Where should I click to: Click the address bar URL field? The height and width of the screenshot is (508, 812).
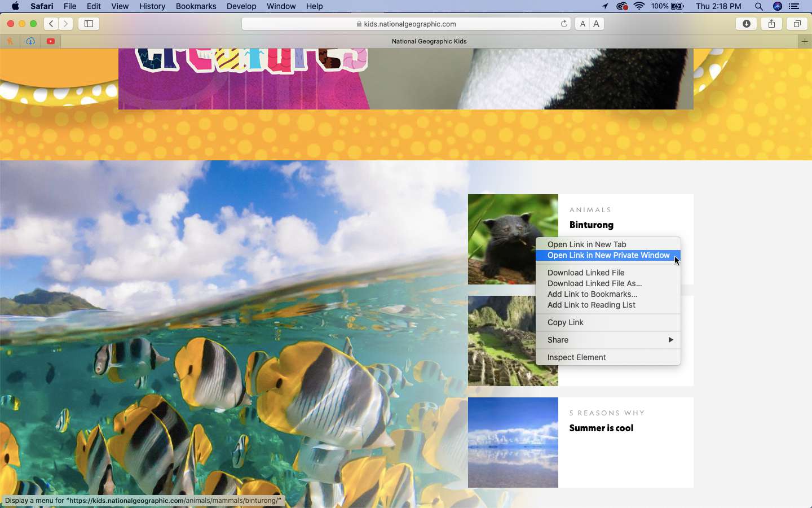(406, 24)
